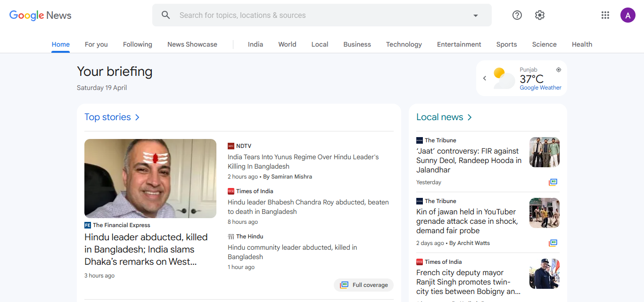The image size is (644, 302).
Task: Open the Business tab
Action: pos(357,44)
